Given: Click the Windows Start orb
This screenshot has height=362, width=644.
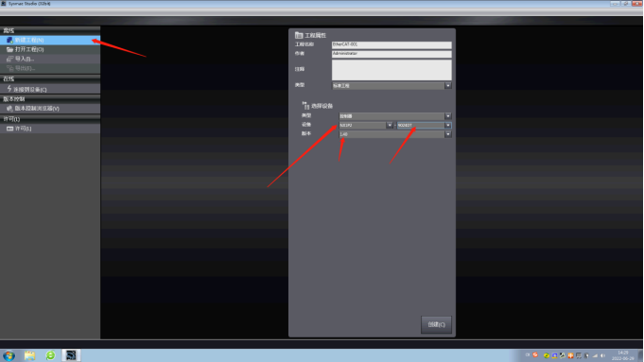Looking at the screenshot, I should click(9, 355).
